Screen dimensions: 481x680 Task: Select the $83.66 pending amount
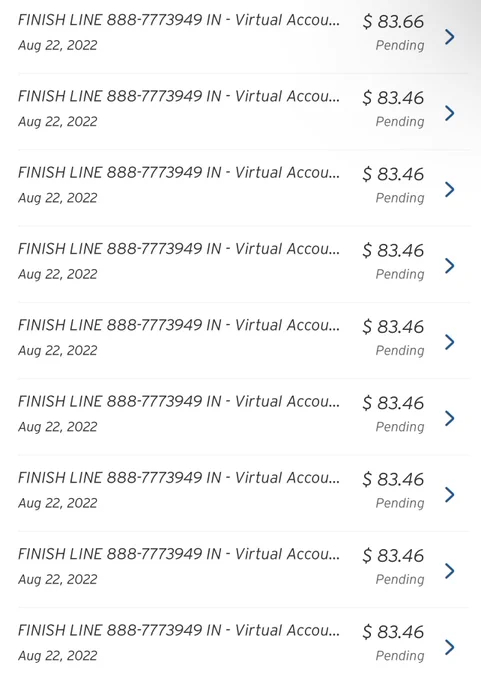(x=393, y=22)
